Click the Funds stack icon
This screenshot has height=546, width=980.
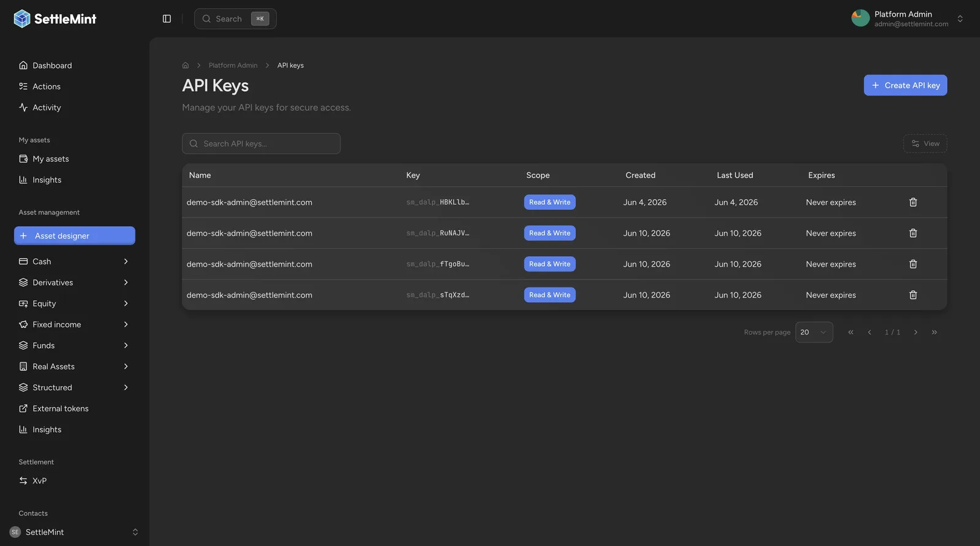tap(23, 346)
